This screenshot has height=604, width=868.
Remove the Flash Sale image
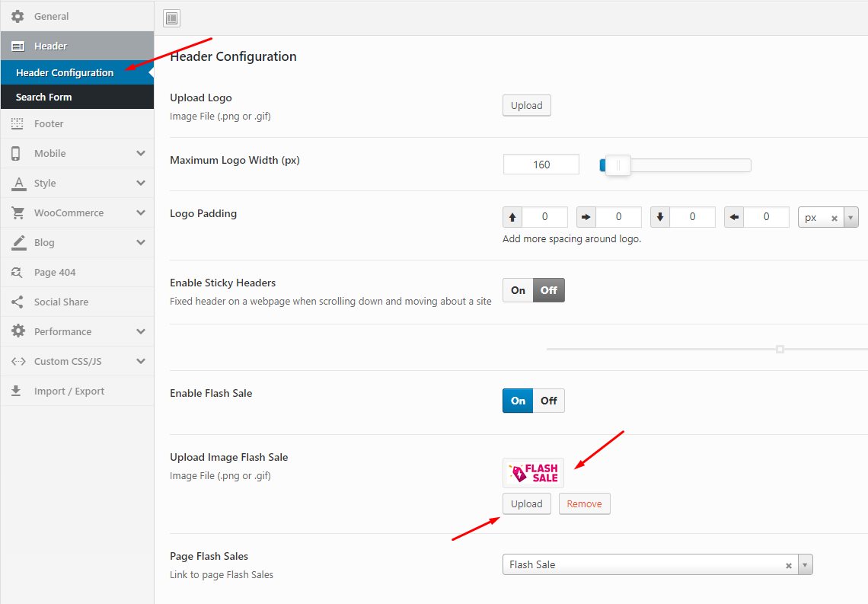pos(584,503)
